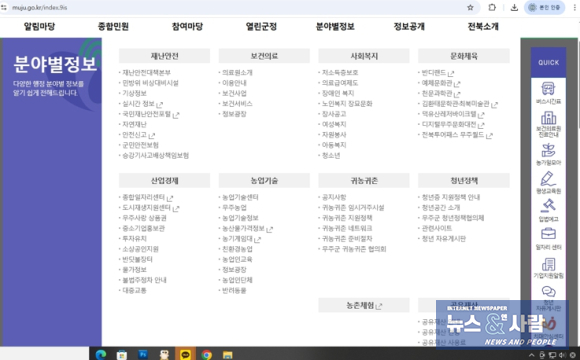Open Photoshop from the taskbar
Viewport: 580px width, 360px height.
pyautogui.click(x=143, y=354)
